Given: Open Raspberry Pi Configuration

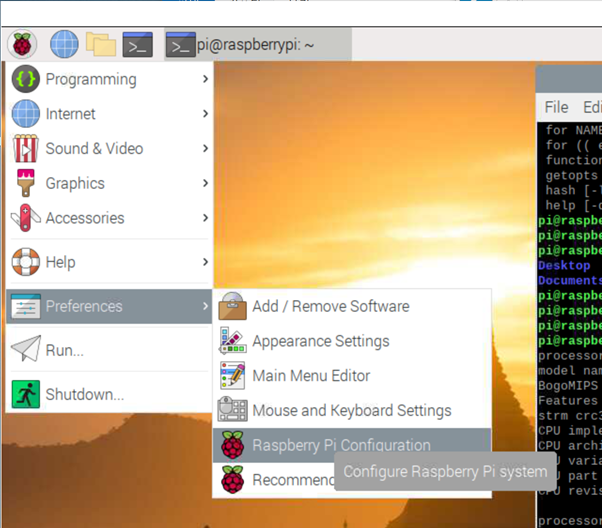Looking at the screenshot, I should point(352,445).
